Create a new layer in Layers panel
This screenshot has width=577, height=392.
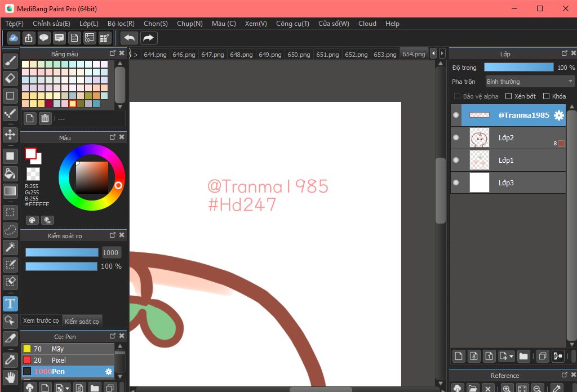(x=459, y=356)
